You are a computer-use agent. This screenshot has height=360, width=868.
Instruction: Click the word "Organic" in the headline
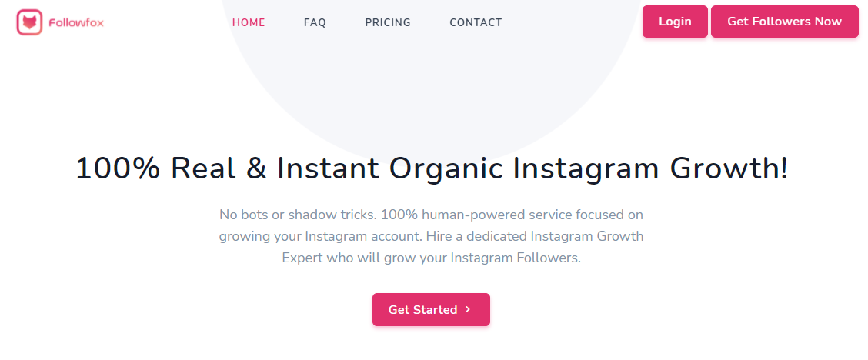pyautogui.click(x=445, y=168)
